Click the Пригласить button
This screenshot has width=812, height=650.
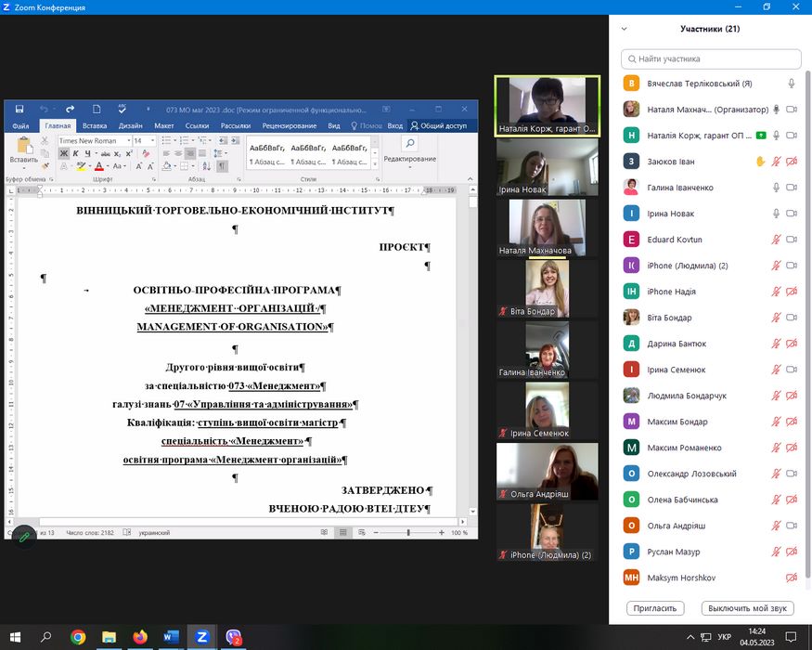tap(655, 608)
